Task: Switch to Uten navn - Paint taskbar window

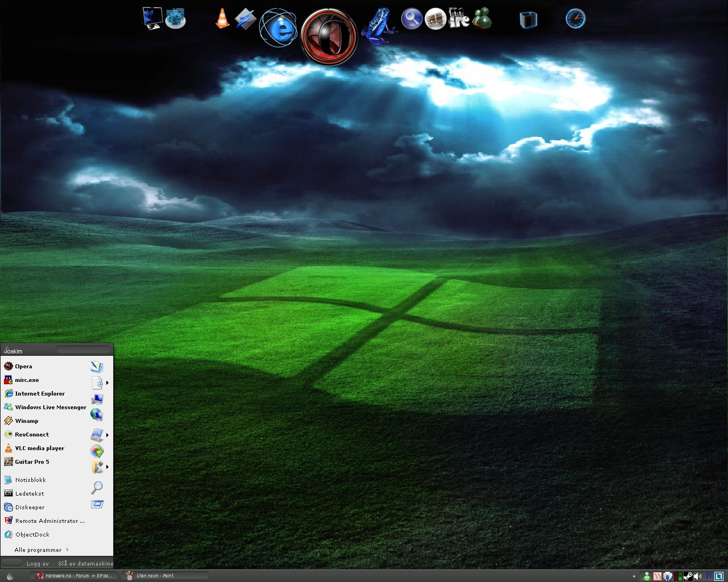Action: [164, 576]
